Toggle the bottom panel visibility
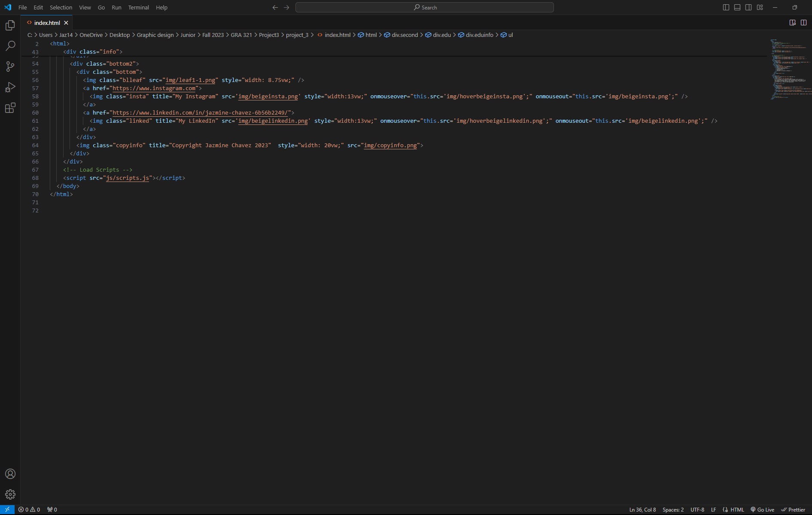Screen dimensions: 812x515 coord(737,7)
